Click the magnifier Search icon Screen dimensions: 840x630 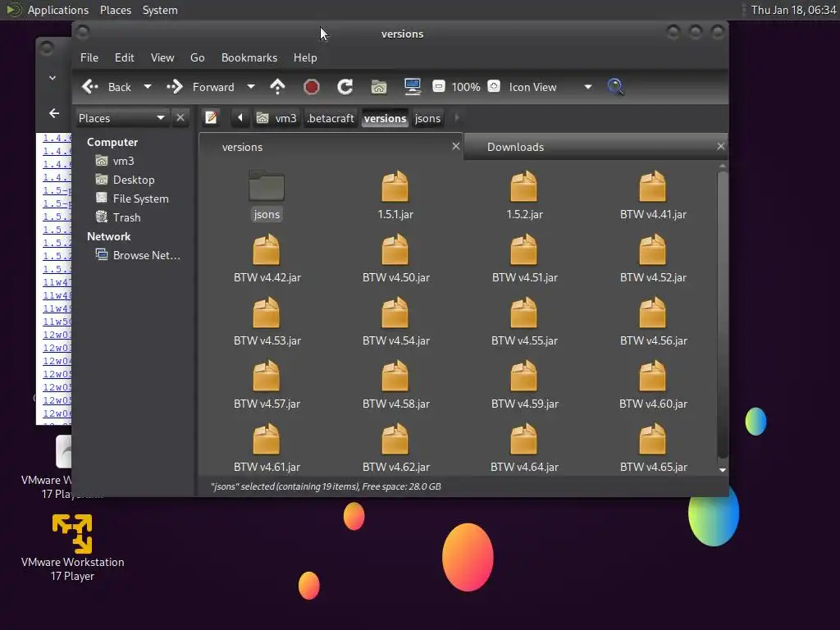(x=615, y=87)
